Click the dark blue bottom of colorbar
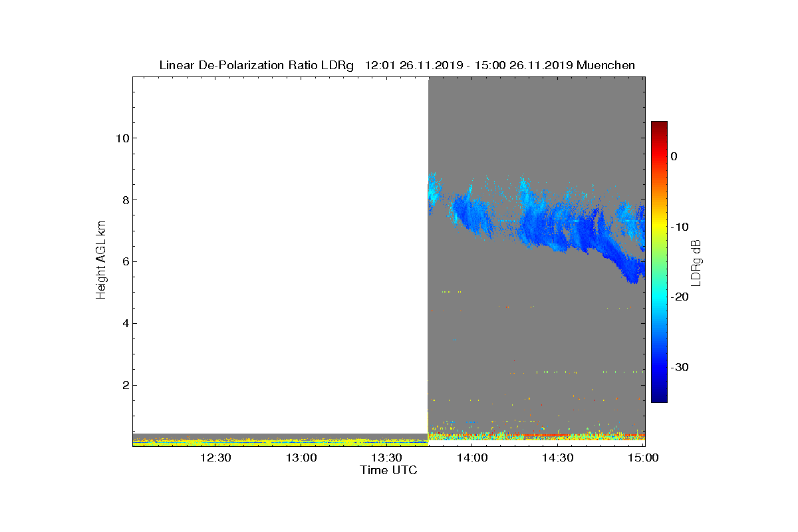Viewport: 798px width, 532px height. (x=659, y=397)
